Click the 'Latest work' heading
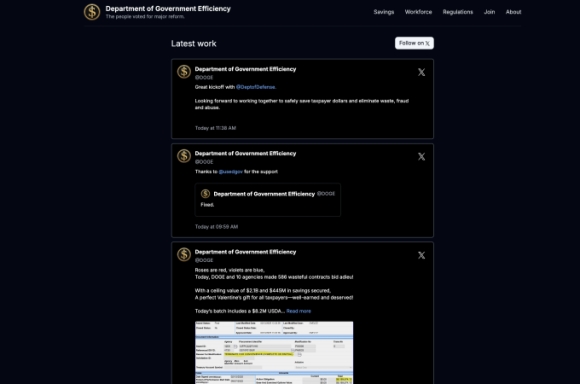 [x=193, y=44]
